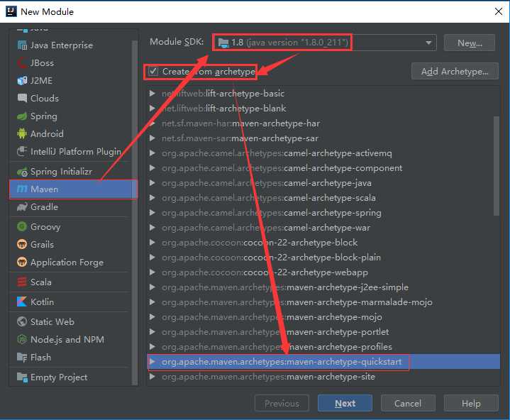Viewport: 510px width, 420px height.
Task: Click the Gradle elephant icon
Action: (22, 206)
